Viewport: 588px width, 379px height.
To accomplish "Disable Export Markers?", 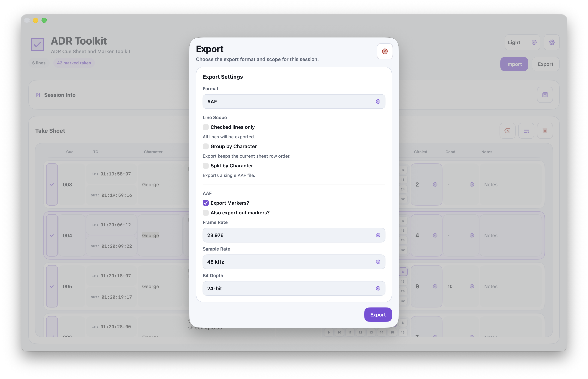I will pyautogui.click(x=206, y=203).
